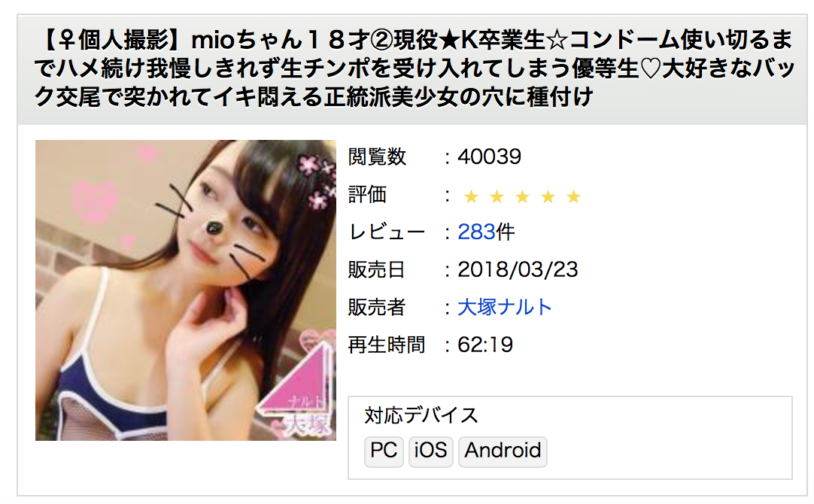Click the product thumbnail image
Screen dimensions: 814x504
186,290
